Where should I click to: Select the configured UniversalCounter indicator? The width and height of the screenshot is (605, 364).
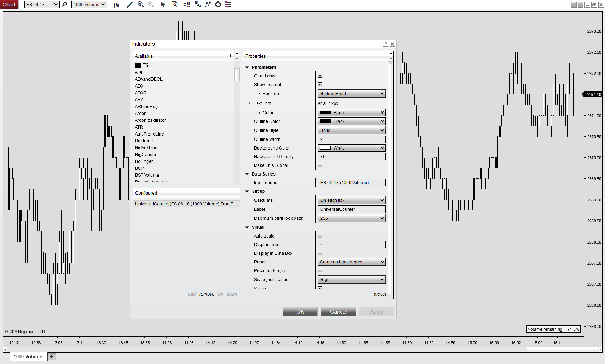186,204
